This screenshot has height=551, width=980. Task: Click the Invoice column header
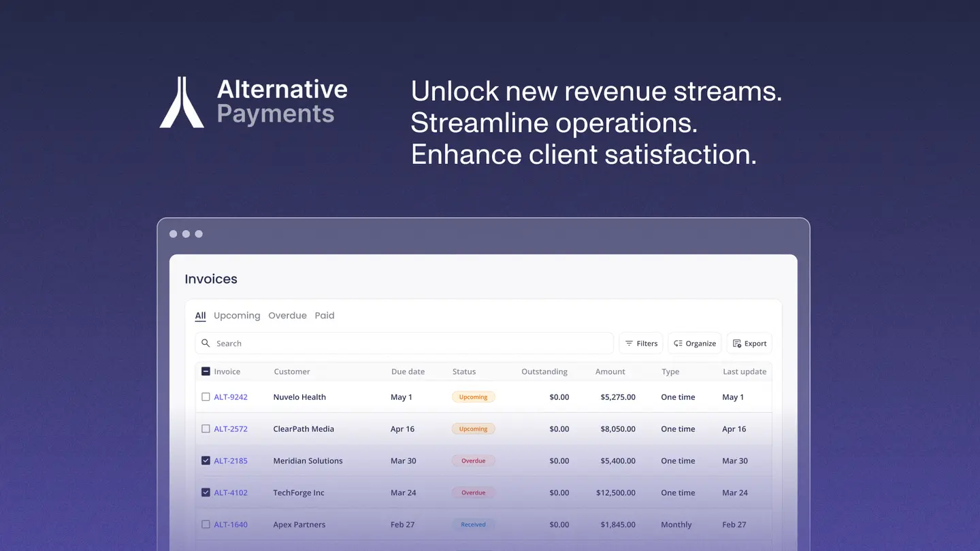(x=227, y=372)
